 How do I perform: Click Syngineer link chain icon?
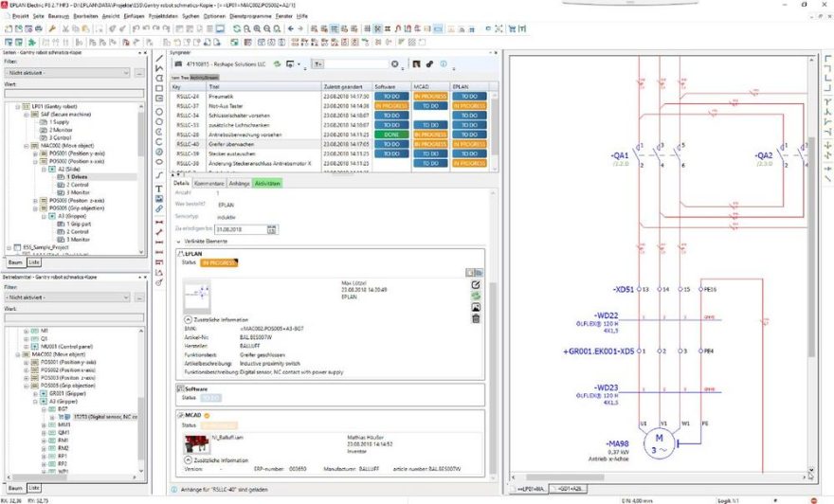(429, 63)
